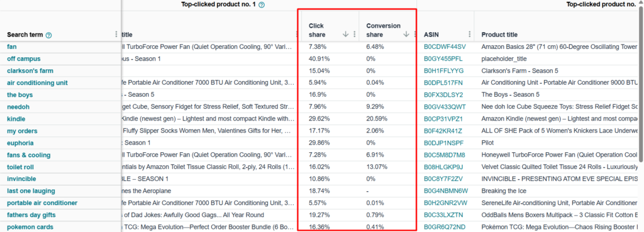Open search term 'clarkson's farm'
The image size is (644, 232).
click(x=30, y=70)
